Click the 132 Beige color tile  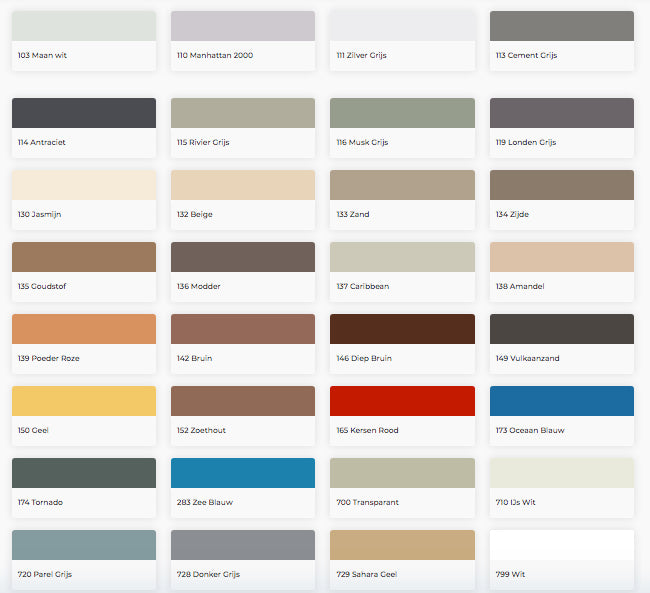click(243, 185)
